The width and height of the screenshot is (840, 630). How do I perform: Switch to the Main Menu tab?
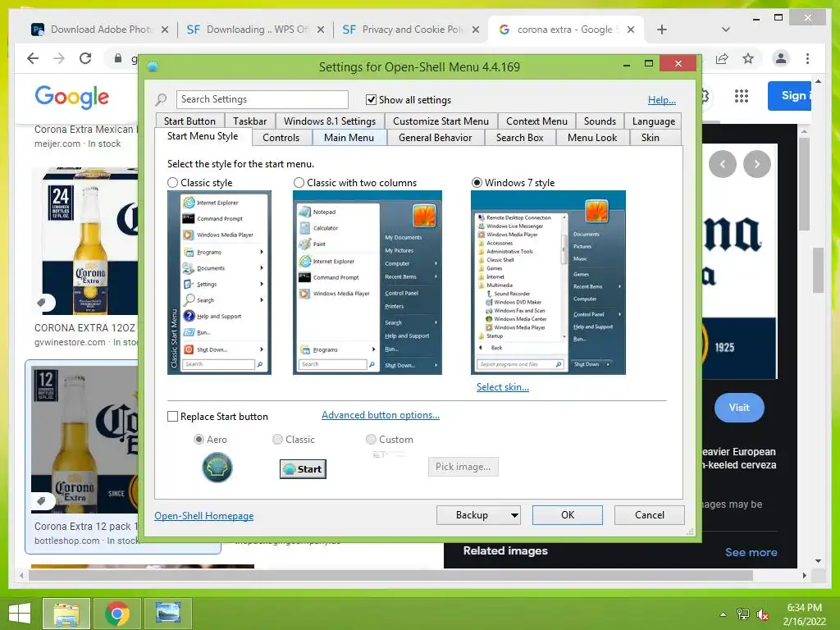point(349,138)
